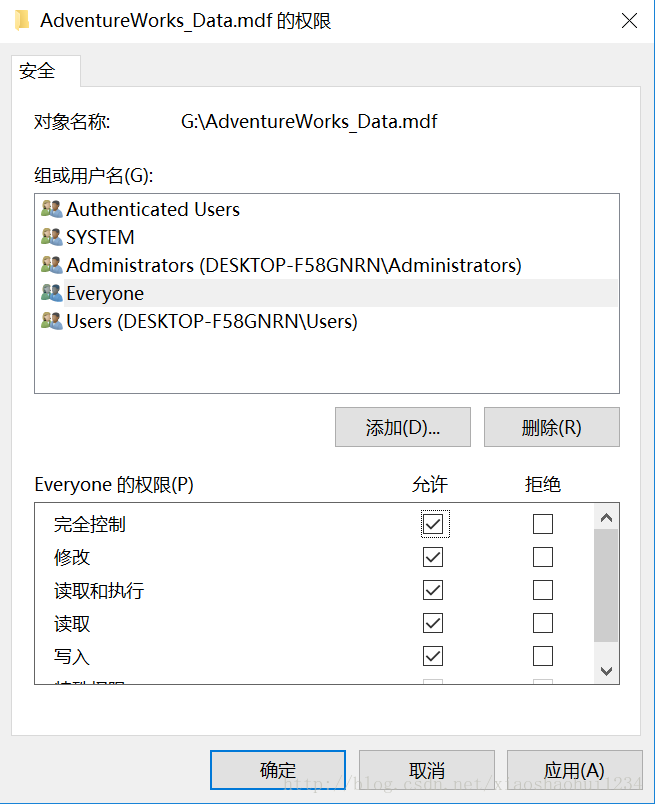Uncheck allow for 完全控制
Viewport: 655px width, 804px height.
coord(433,524)
